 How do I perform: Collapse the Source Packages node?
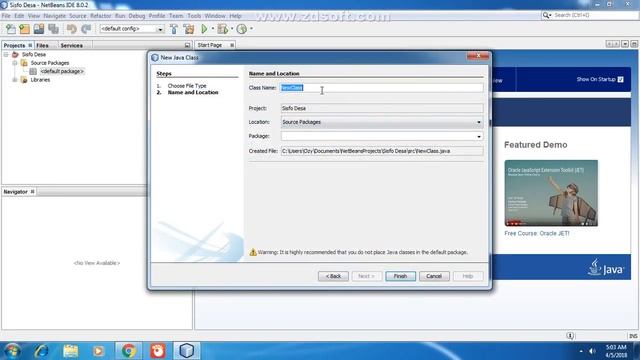point(15,63)
